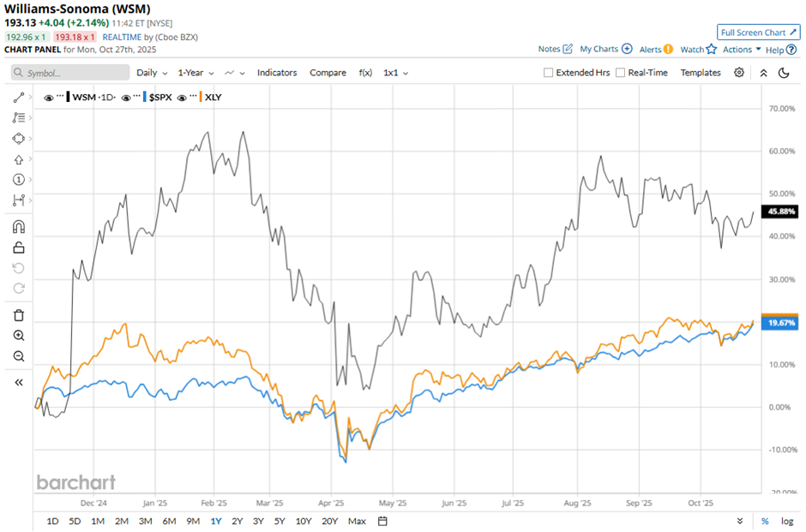806x532 pixels.
Task: Open the 1x1 grid layout dropdown
Action: [396, 73]
